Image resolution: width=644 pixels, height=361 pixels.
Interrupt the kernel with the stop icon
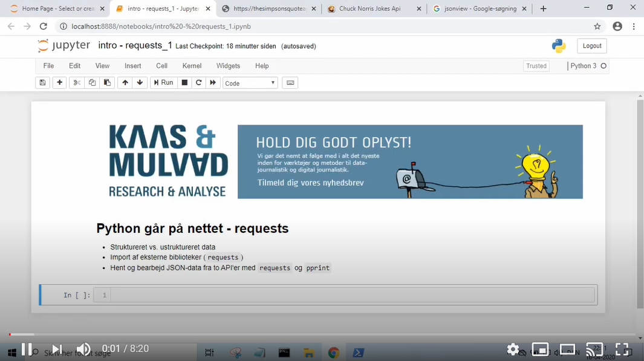coord(184,83)
